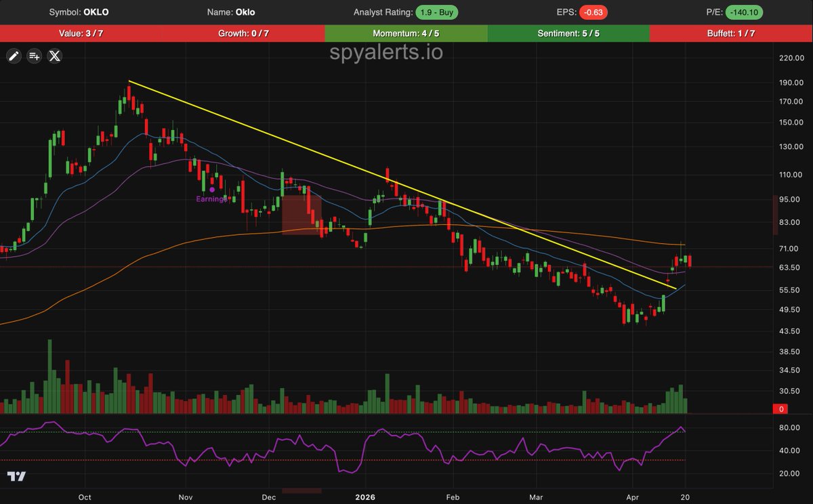Click the 1.9 - Buy analyst rating badge
The height and width of the screenshot is (504, 813).
pyautogui.click(x=438, y=12)
